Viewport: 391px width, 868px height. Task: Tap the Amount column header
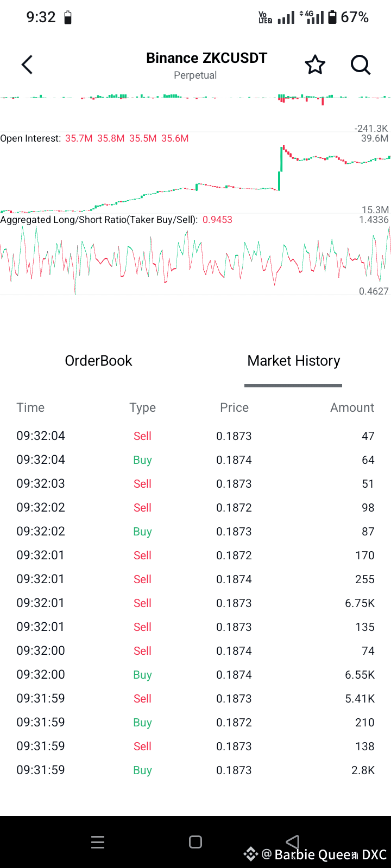352,407
